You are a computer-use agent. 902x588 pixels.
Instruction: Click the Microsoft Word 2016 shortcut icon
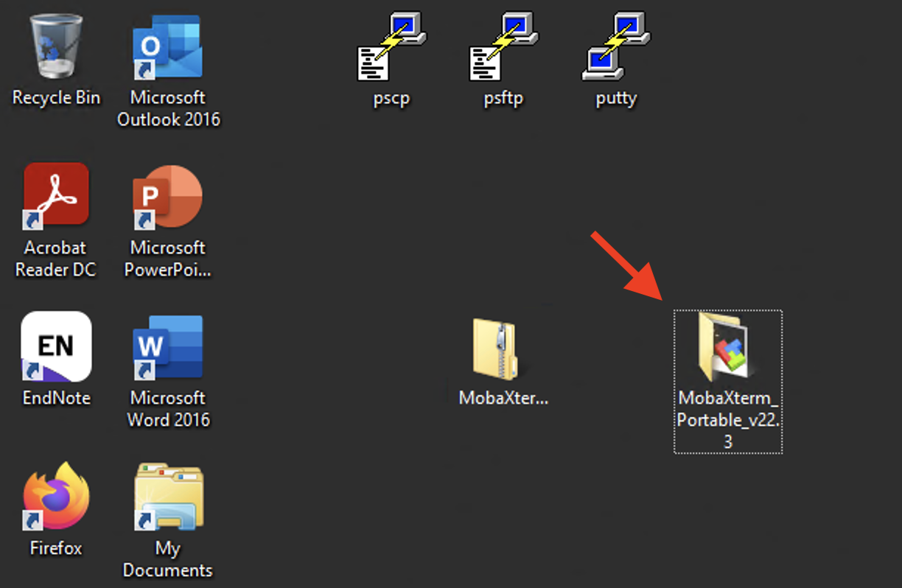click(167, 346)
